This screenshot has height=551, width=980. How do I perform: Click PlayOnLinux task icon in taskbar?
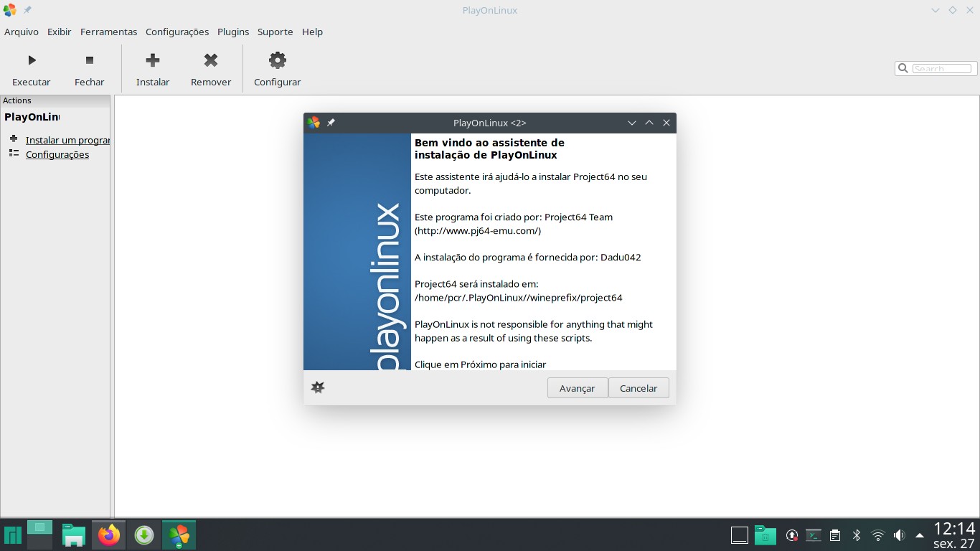tap(179, 535)
